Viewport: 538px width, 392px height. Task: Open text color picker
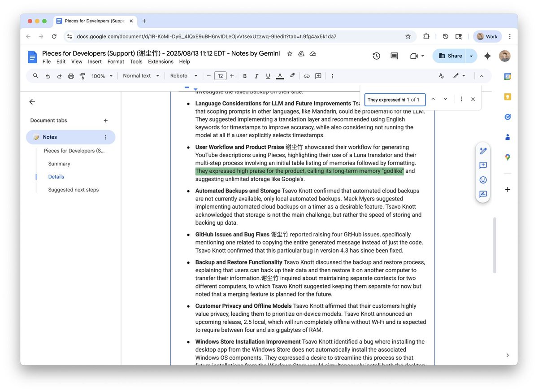(280, 76)
